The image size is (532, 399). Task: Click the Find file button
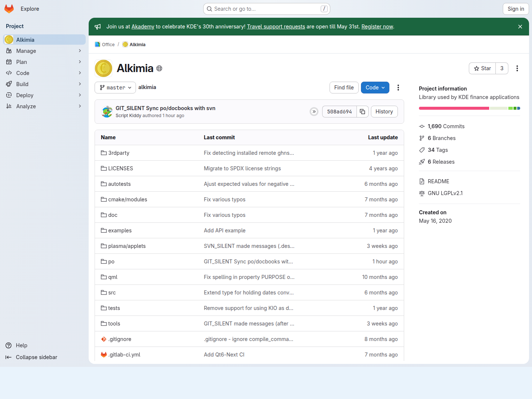tap(344, 88)
